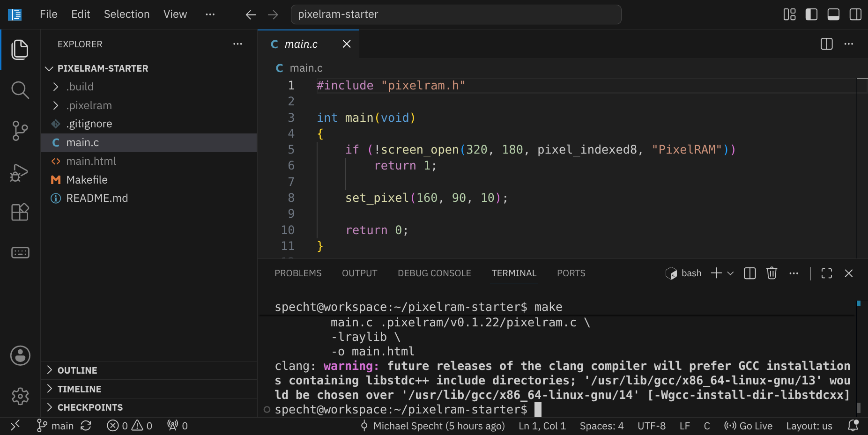Open the Selection menu
This screenshot has height=435, width=868.
(126, 15)
